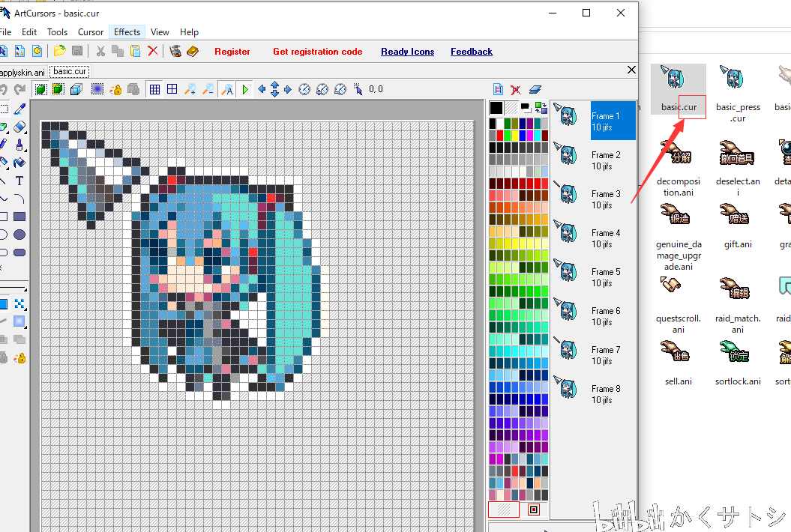Click the Feedback link

(472, 52)
